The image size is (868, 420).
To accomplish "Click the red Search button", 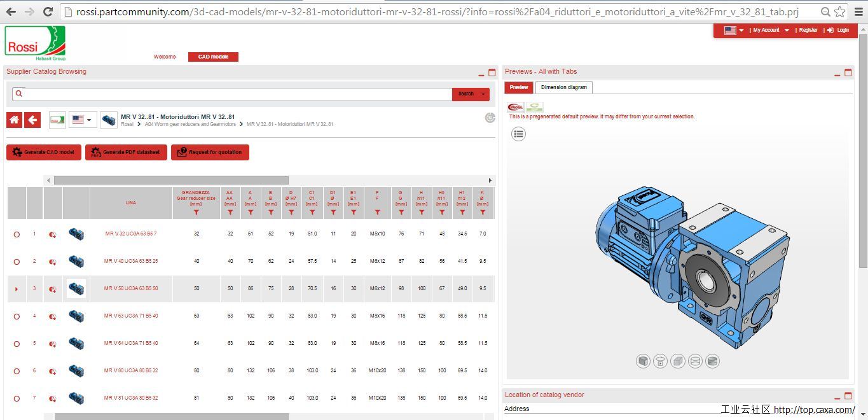I will click(x=466, y=94).
